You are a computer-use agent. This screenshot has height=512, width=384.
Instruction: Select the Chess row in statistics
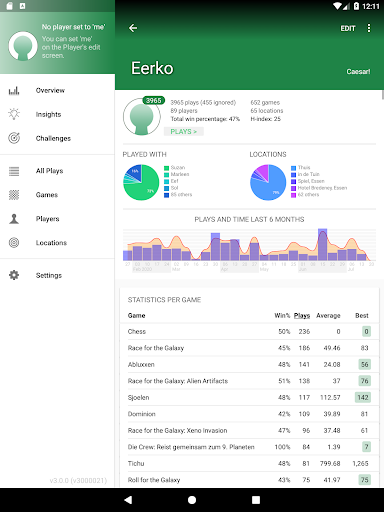(x=249, y=331)
